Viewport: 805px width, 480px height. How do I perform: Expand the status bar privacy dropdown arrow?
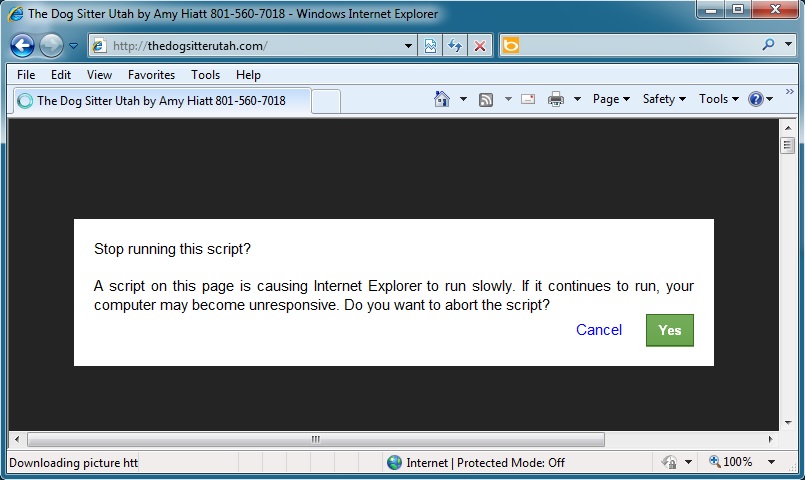688,462
